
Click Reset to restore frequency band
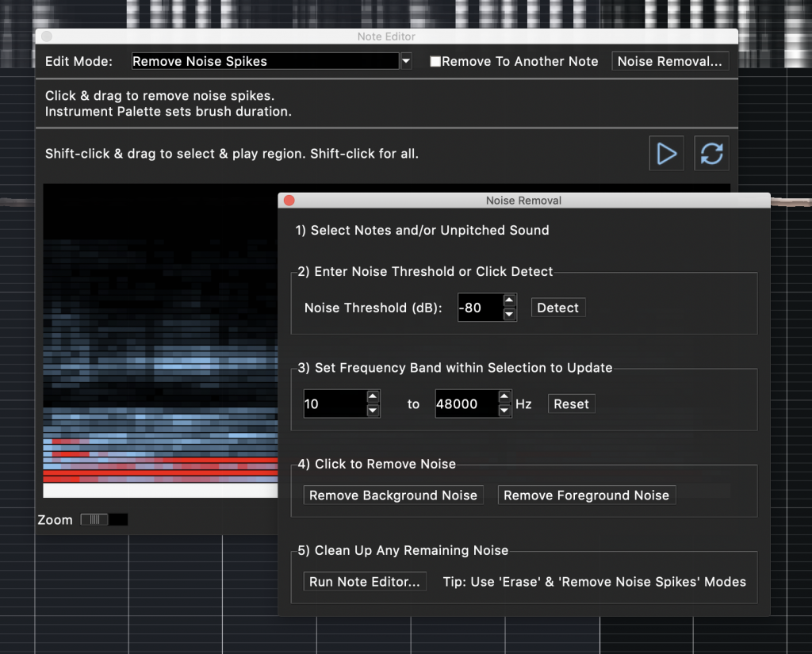click(x=571, y=403)
